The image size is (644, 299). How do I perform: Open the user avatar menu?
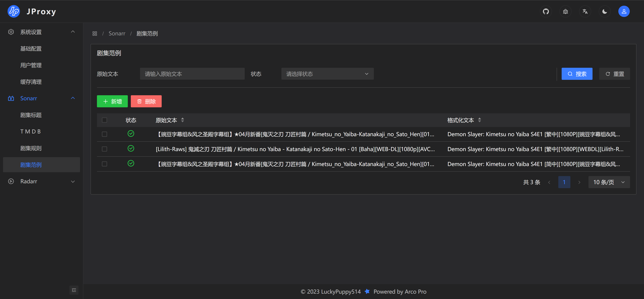[624, 11]
